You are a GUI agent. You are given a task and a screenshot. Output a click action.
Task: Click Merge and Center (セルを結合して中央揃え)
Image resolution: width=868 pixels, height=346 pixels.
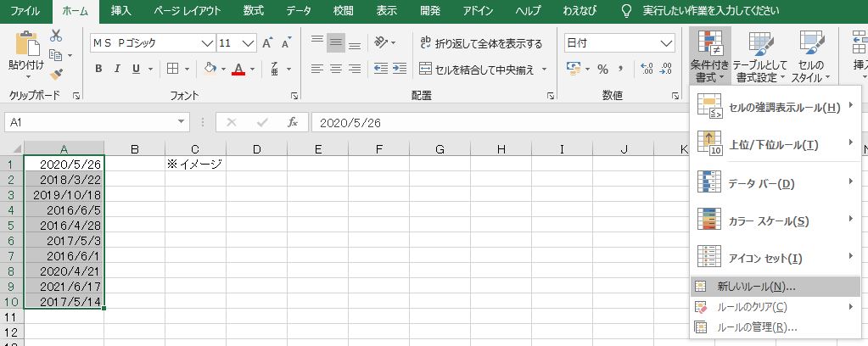(x=477, y=70)
